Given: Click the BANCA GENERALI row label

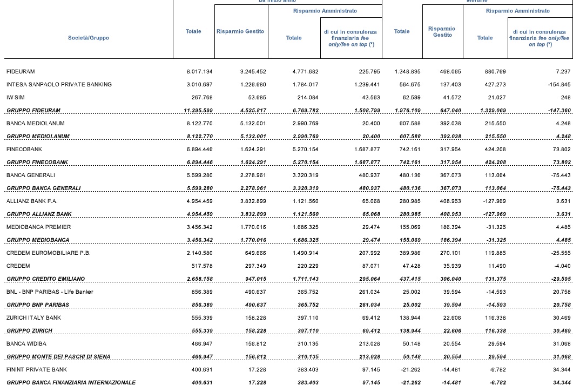Looking at the screenshot, I should (x=31, y=175).
